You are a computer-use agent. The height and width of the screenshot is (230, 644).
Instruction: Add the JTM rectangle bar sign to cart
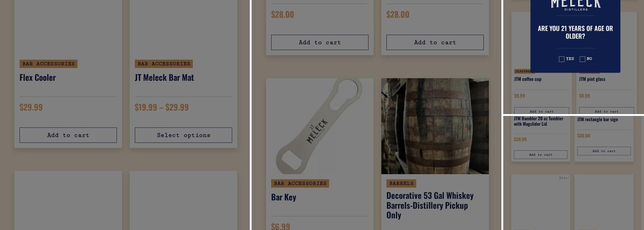[x=604, y=151]
